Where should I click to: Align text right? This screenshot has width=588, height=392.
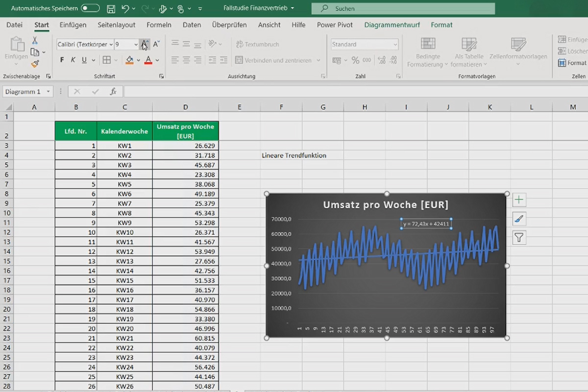tap(198, 60)
